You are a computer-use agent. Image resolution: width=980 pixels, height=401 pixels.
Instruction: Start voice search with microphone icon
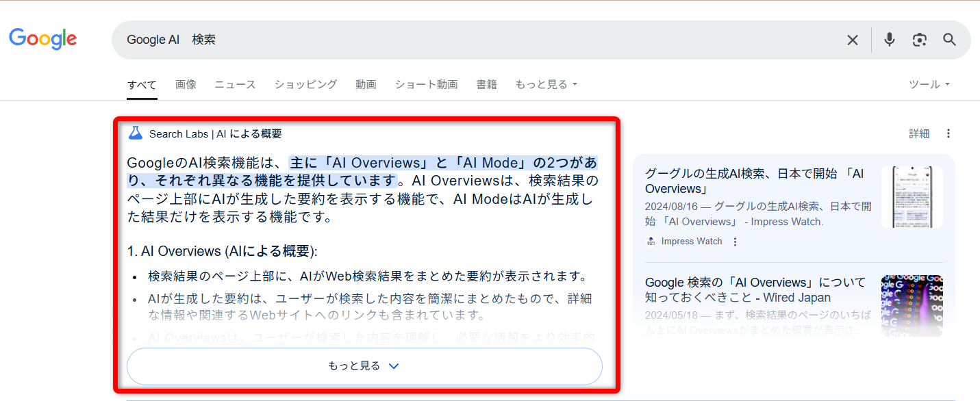point(890,40)
